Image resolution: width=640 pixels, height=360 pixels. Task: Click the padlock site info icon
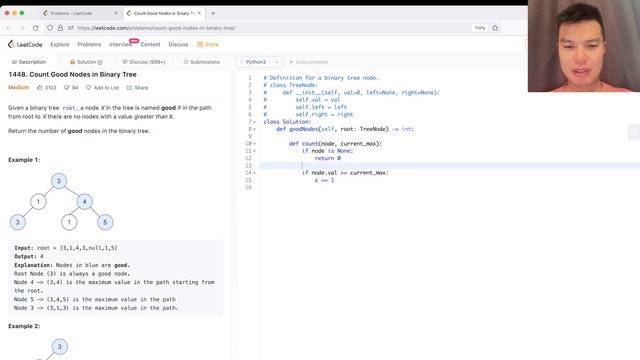coord(60,28)
